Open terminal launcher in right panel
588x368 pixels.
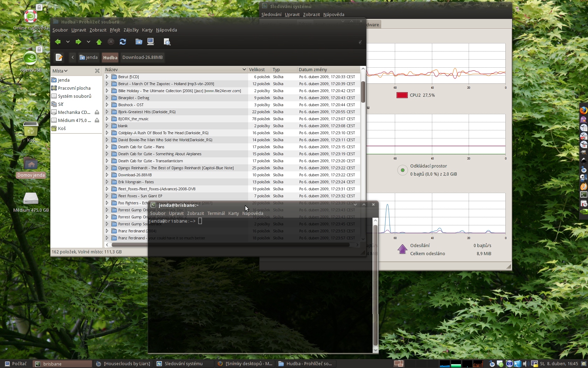tap(583, 195)
